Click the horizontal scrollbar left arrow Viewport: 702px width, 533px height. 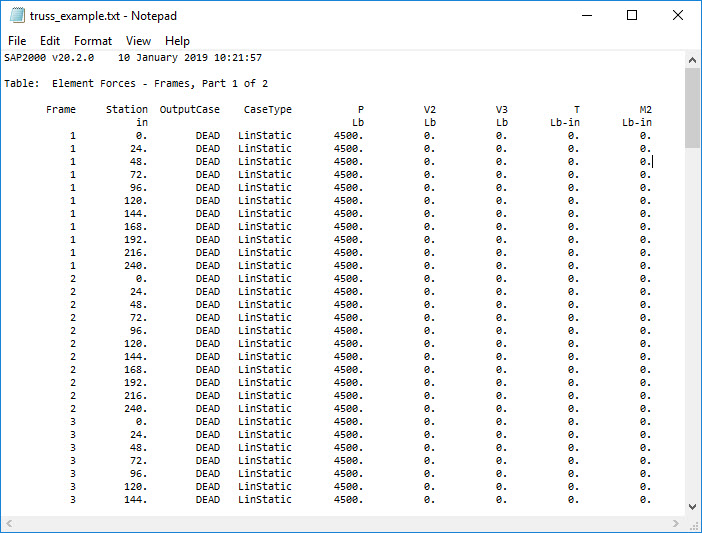pos(10,524)
